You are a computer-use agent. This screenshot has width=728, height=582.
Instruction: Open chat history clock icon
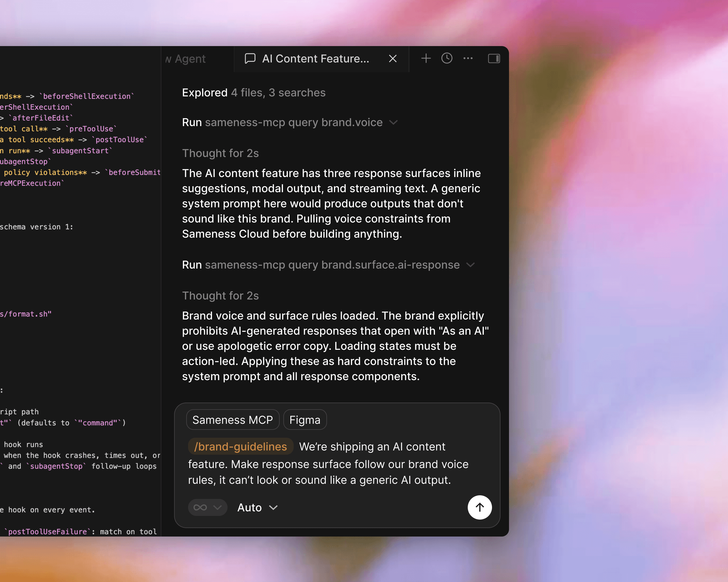pos(447,59)
